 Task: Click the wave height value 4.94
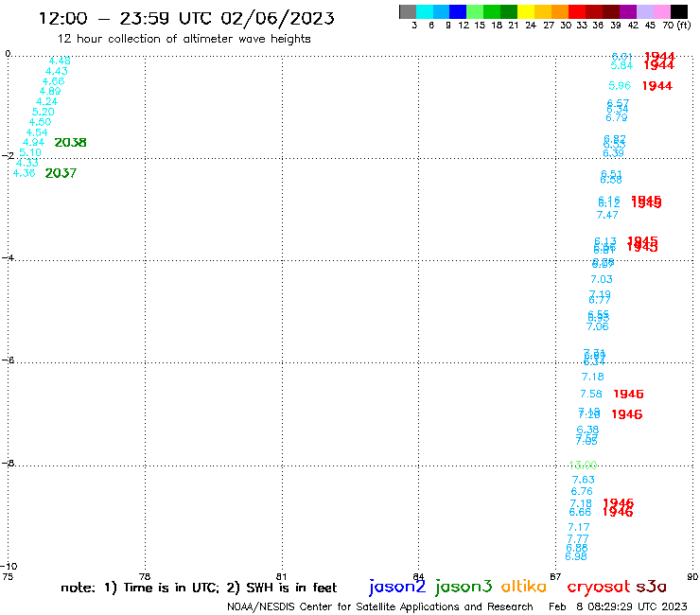pos(33,143)
